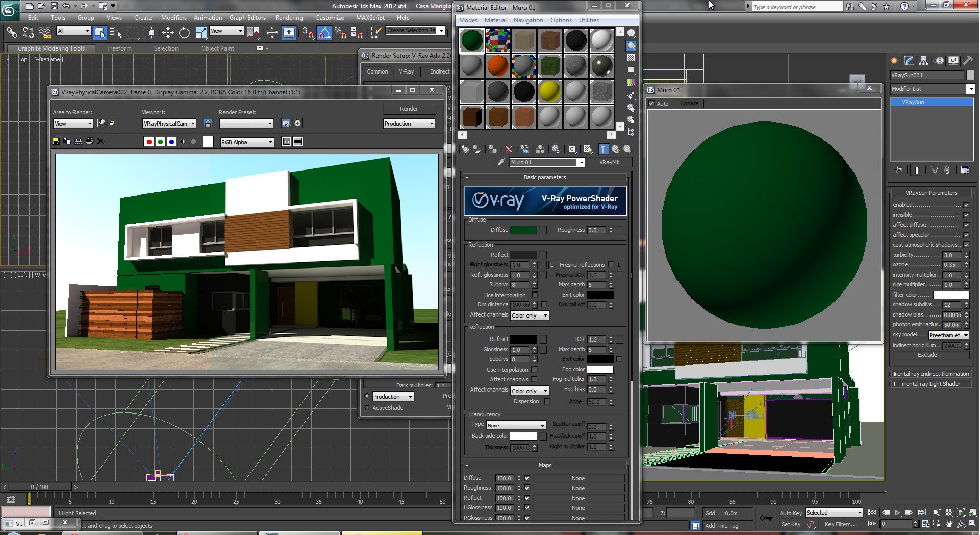
Task: Select the yellow sphere material sample slot
Action: coord(549,91)
